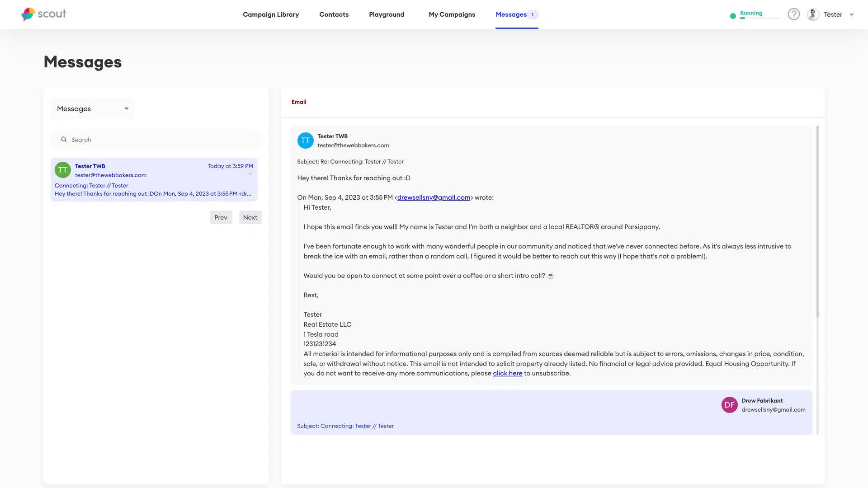Click the search magnifier icon in messages
The image size is (868, 488).
(64, 140)
